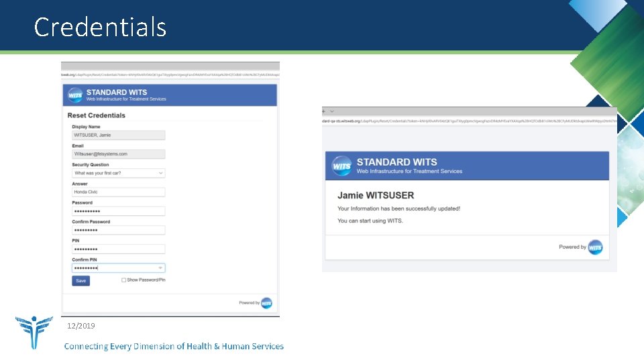This screenshot has height=362, width=644.
Task: Click the Password field
Action: (118, 211)
